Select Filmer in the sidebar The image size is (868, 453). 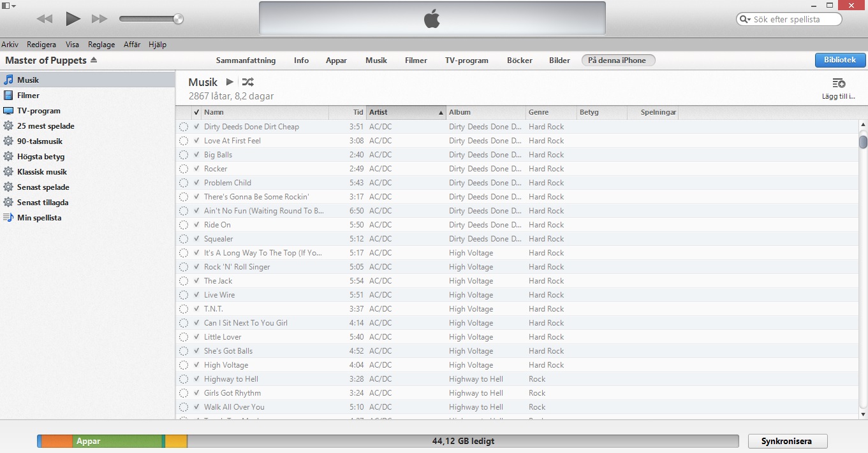click(87, 96)
